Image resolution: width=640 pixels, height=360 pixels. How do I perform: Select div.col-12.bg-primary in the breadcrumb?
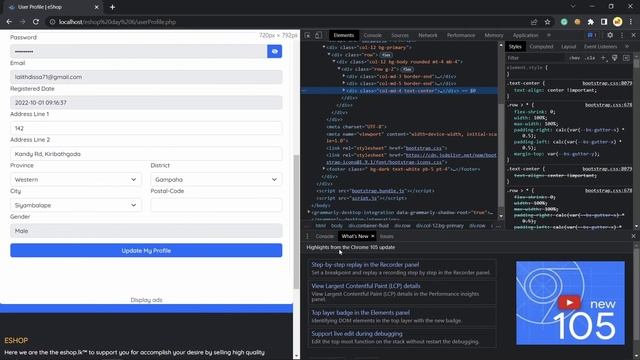coord(440,226)
